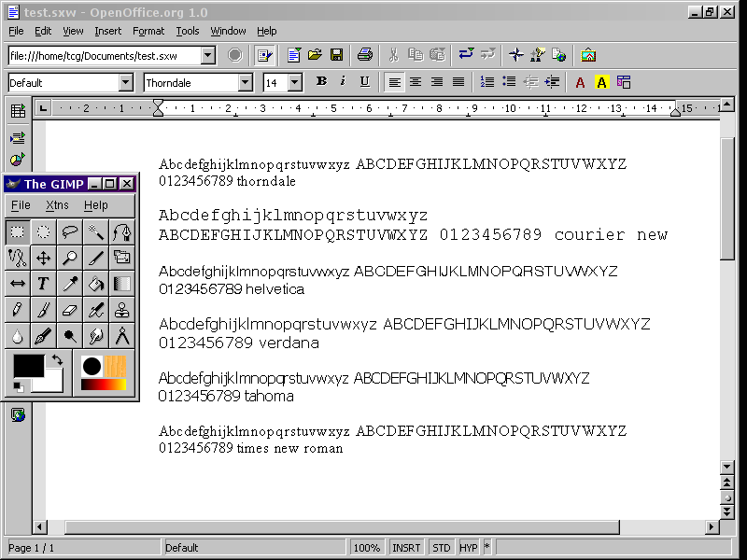Viewport: 747px width, 560px height.
Task: Select the Blur/Sharpen droplet tool
Action: pyautogui.click(x=18, y=337)
